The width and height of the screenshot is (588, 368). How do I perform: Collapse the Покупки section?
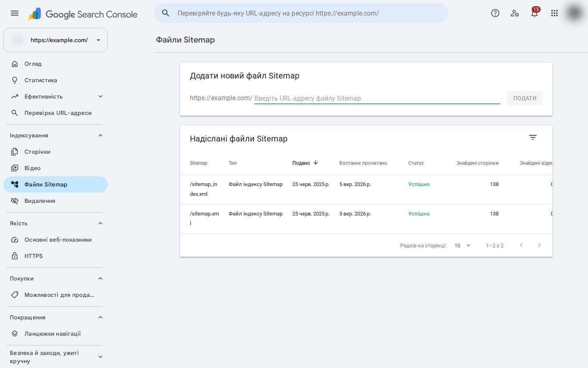point(100,278)
